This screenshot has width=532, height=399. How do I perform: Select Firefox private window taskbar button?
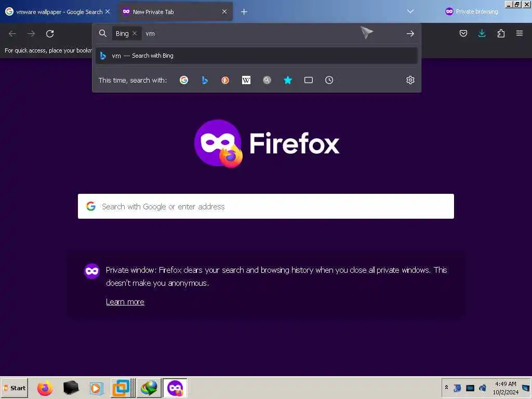click(175, 388)
